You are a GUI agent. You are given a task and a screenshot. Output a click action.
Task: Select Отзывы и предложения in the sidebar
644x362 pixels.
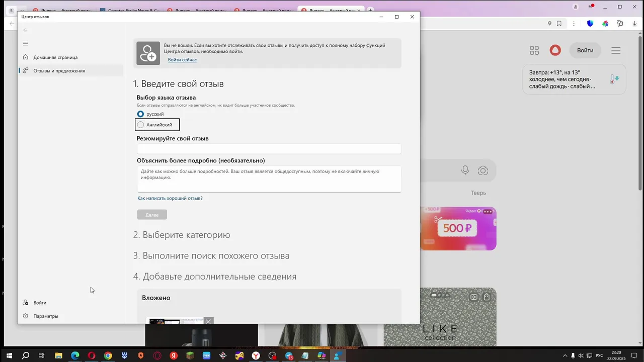click(x=71, y=71)
